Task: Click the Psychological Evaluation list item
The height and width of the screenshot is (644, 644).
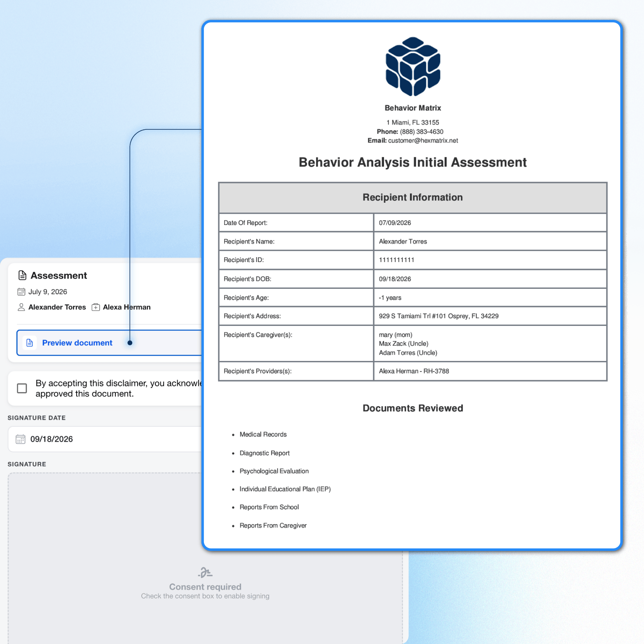Action: [274, 471]
